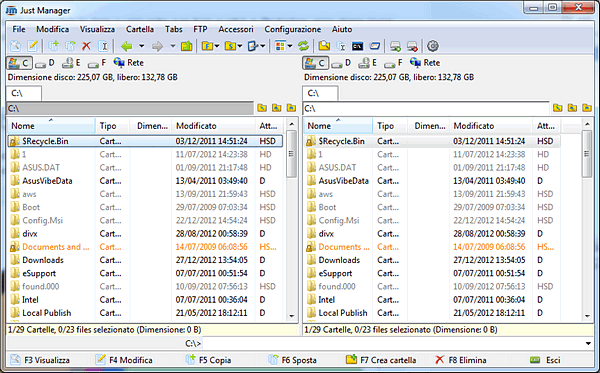The width and height of the screenshot is (600, 373).
Task: Click the colored tiles view mode icon
Action: (x=280, y=46)
